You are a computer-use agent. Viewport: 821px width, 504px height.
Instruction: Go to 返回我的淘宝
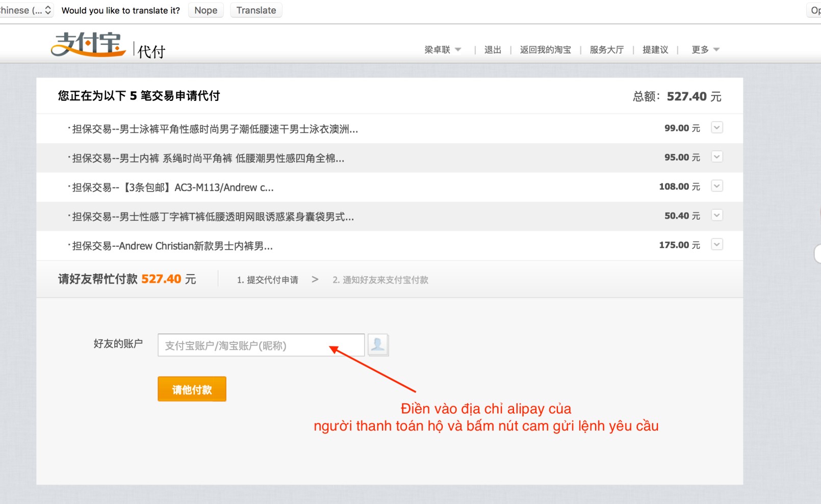(x=545, y=49)
